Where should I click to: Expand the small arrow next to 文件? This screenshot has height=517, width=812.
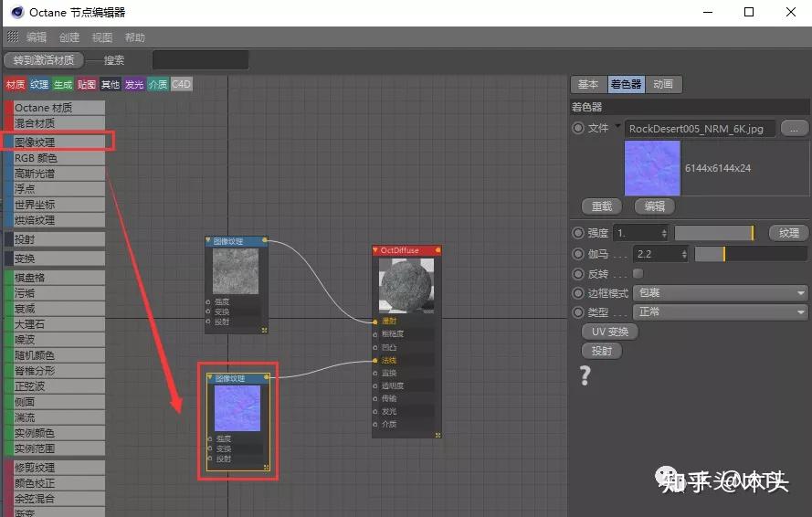(617, 126)
